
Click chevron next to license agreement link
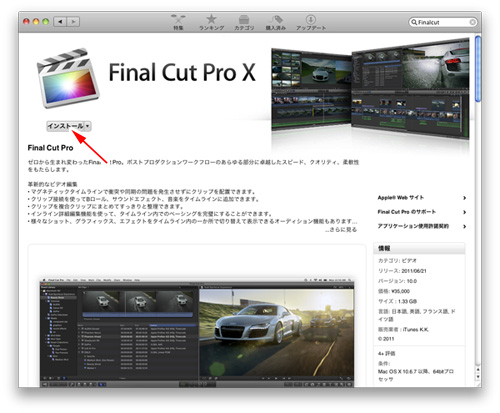[464, 227]
